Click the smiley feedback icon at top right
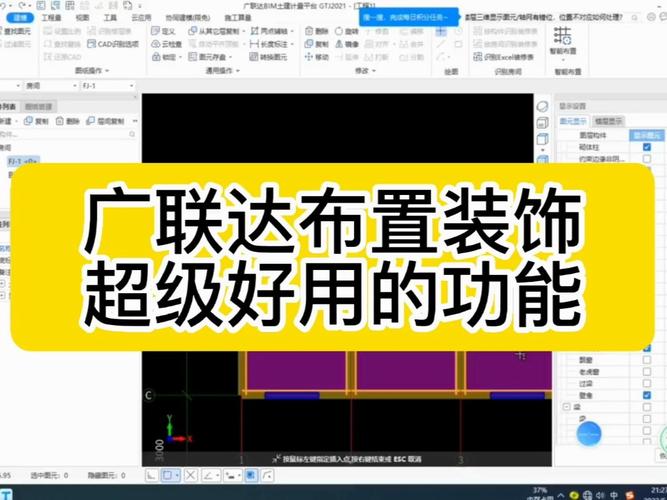Screen dimensions: 667x500 [x=651, y=17]
